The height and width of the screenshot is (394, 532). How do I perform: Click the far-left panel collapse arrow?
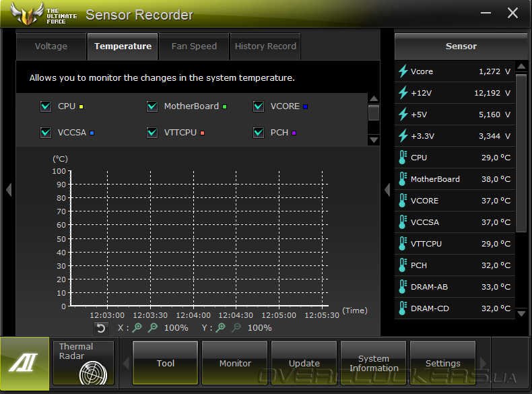pos(9,189)
